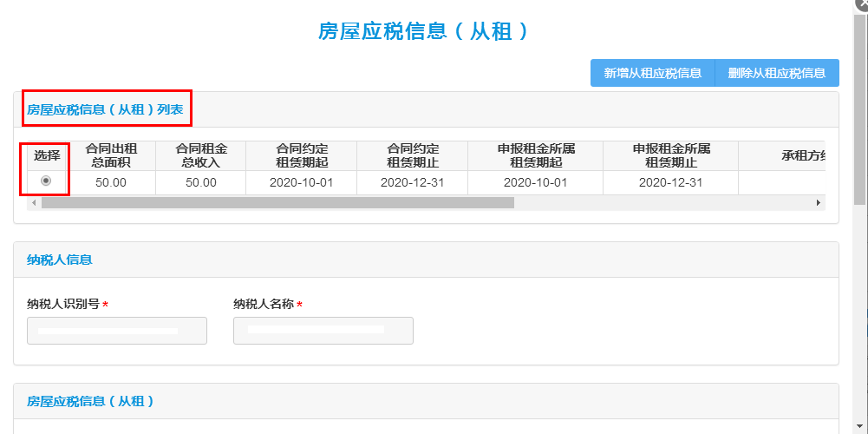Focus the 纳税人识别号 input field
This screenshot has width=868, height=434.
[x=117, y=331]
